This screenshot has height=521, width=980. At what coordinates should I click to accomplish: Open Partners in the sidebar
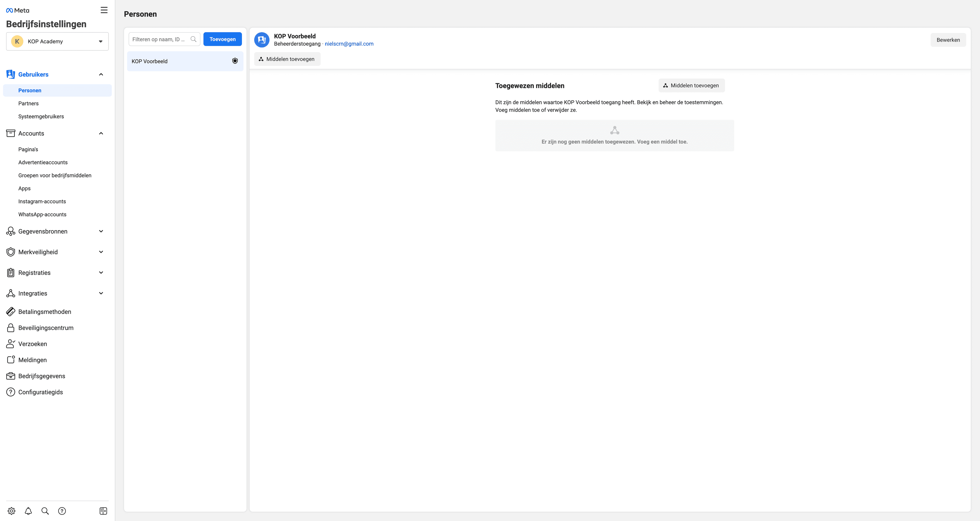pyautogui.click(x=28, y=103)
